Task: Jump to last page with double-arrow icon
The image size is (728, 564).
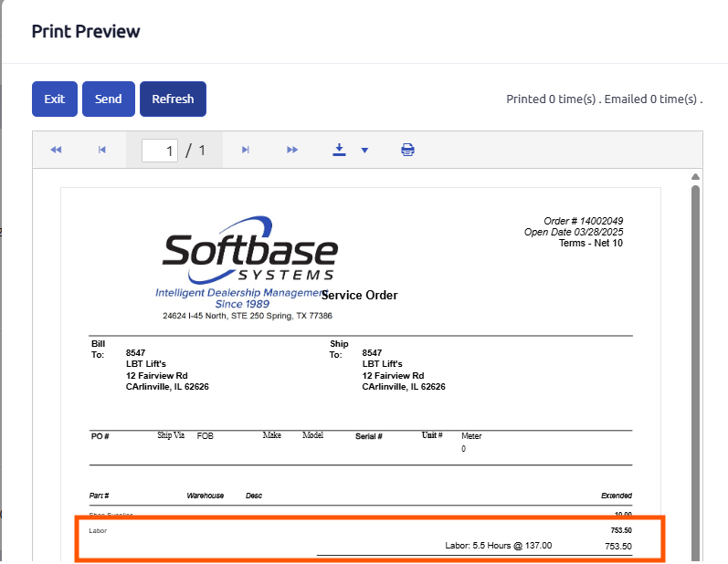Action: (x=292, y=150)
